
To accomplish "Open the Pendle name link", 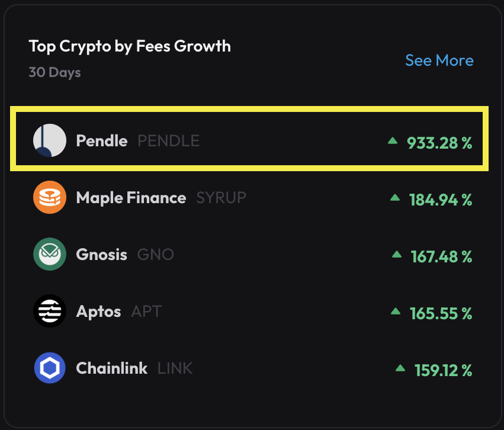I will point(101,141).
